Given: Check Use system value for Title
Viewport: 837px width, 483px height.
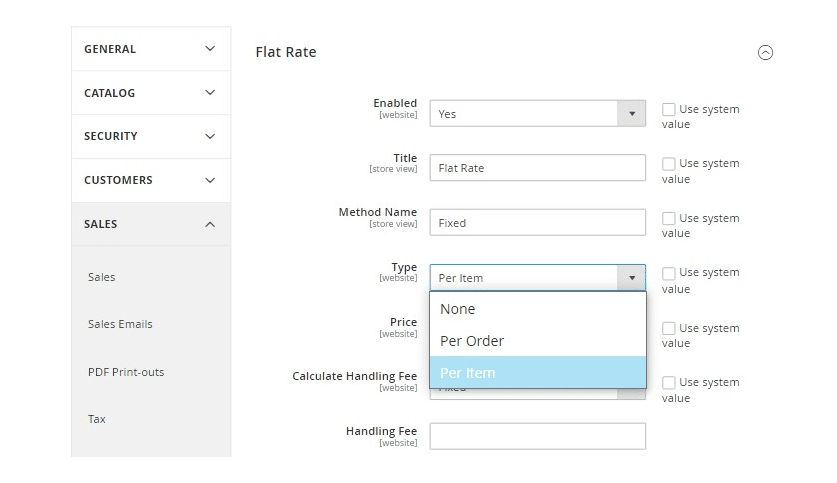Looking at the screenshot, I should tap(668, 163).
